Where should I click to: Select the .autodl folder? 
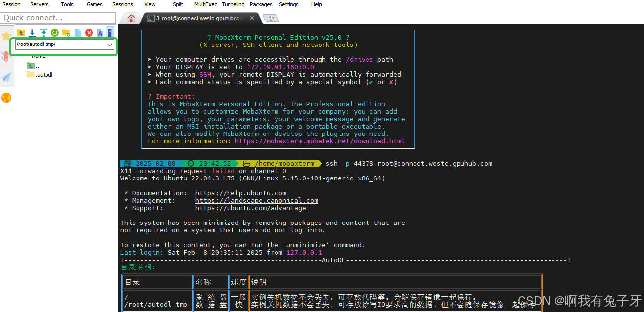tap(40, 75)
